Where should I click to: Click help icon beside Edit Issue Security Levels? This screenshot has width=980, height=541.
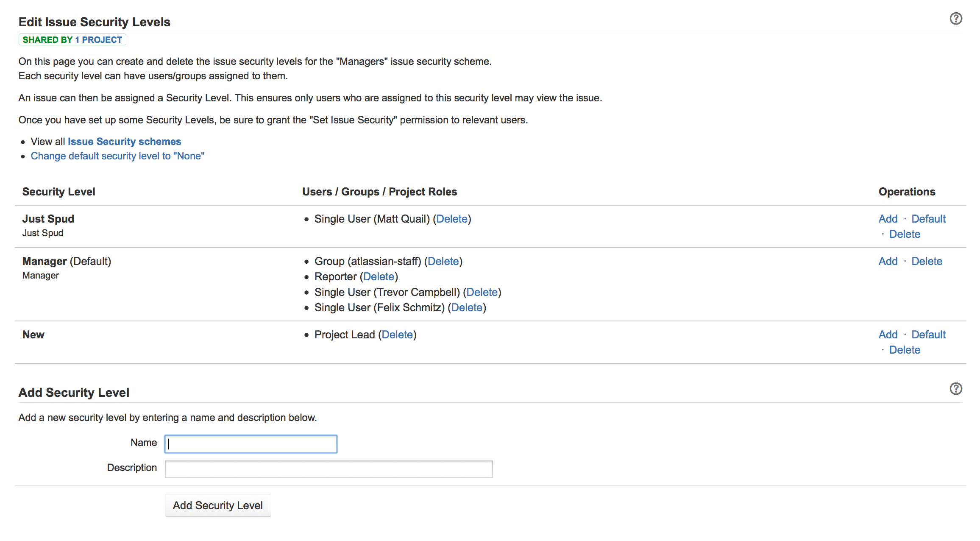(955, 19)
